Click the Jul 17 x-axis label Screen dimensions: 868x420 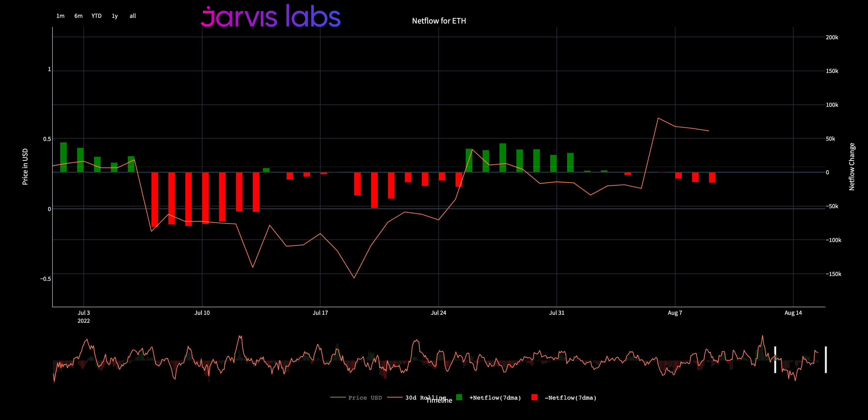pos(320,313)
